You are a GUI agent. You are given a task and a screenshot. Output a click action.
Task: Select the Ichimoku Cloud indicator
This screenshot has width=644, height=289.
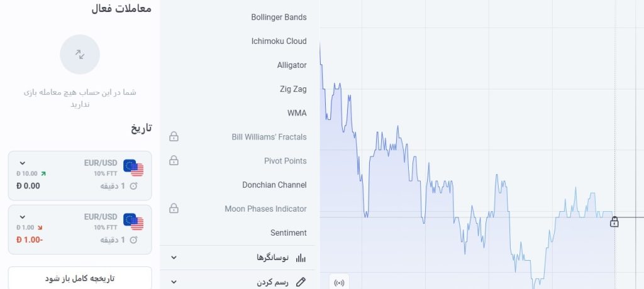click(x=279, y=41)
